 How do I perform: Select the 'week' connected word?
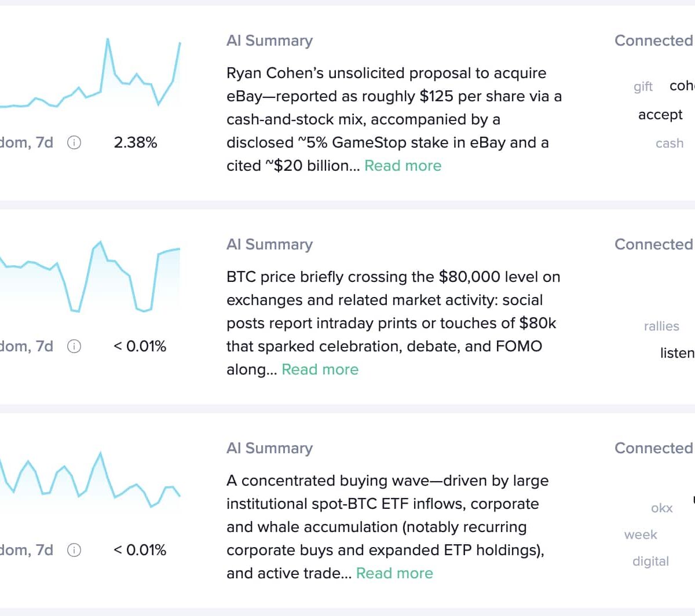641,534
